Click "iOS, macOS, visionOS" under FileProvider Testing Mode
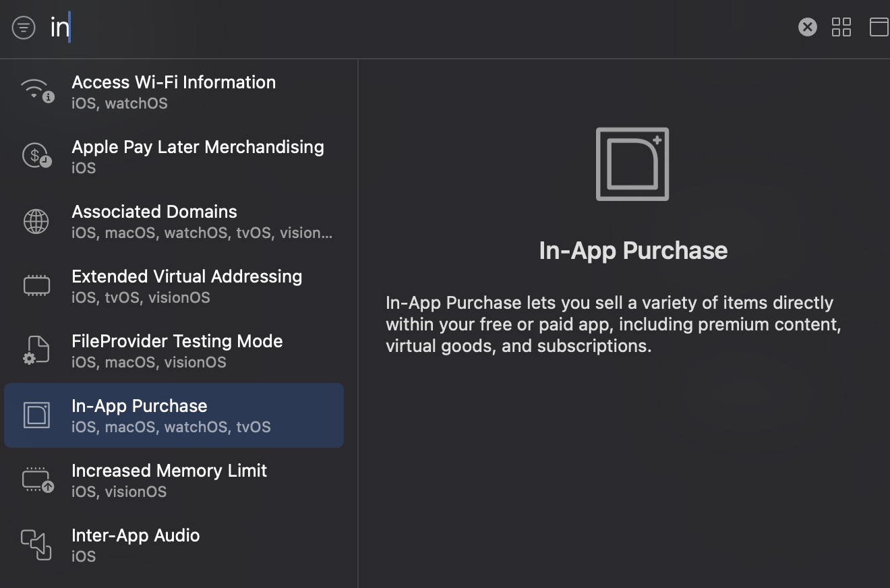890x588 pixels. 149,362
